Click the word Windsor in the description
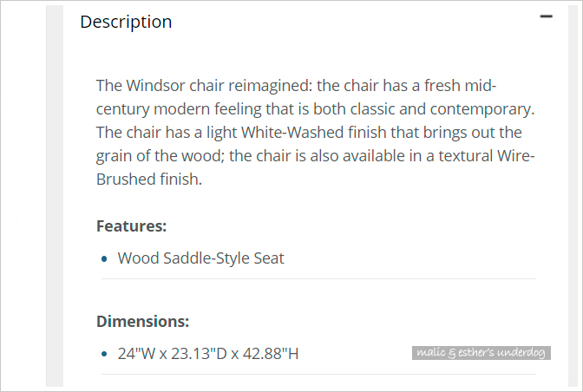Screen dimensions: 583x392 point(155,86)
